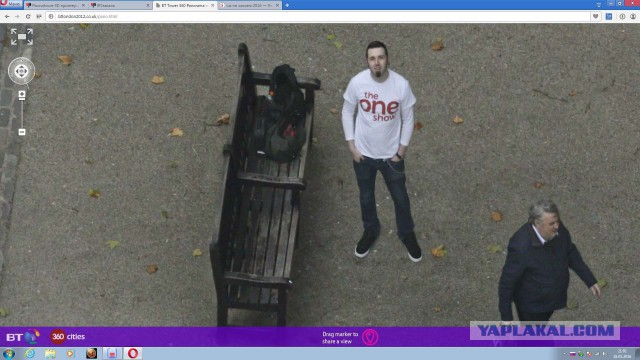Reload the current page

(x=28, y=16)
